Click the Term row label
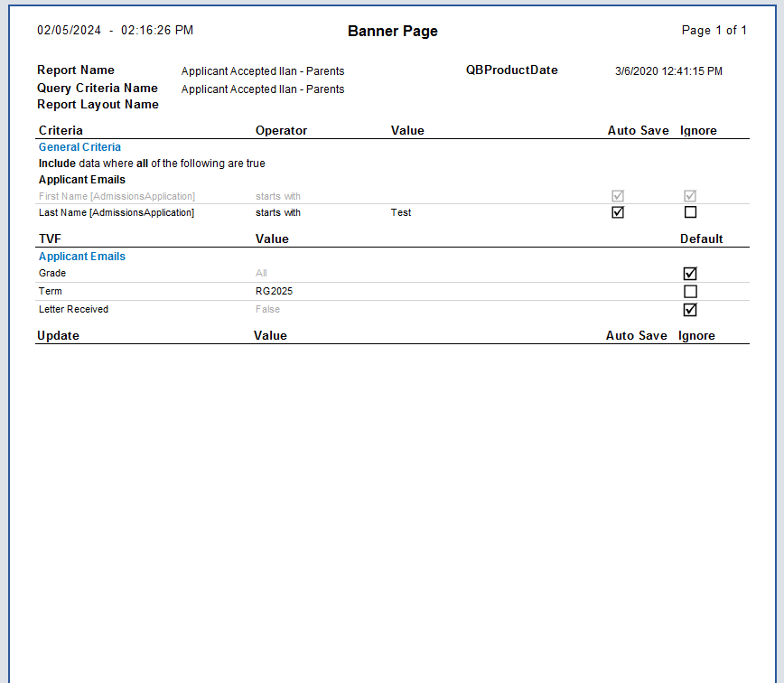 (50, 291)
